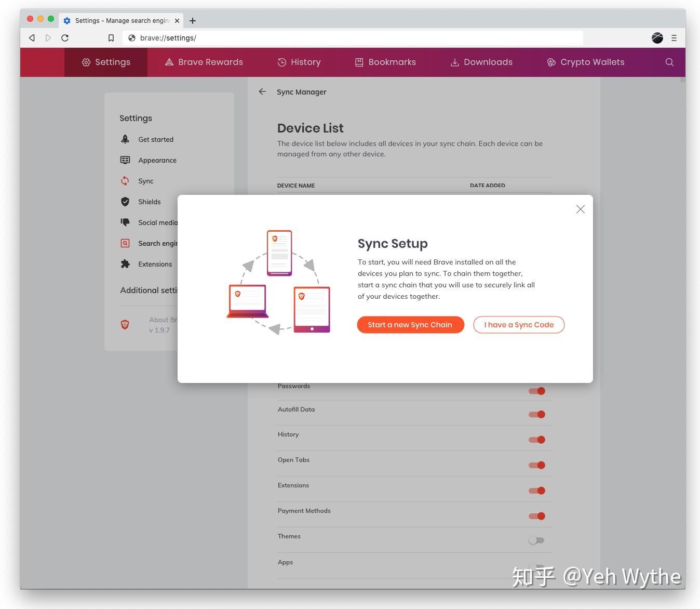700x609 pixels.
Task: Click the Appearance icon in sidebar
Action: [x=125, y=160]
